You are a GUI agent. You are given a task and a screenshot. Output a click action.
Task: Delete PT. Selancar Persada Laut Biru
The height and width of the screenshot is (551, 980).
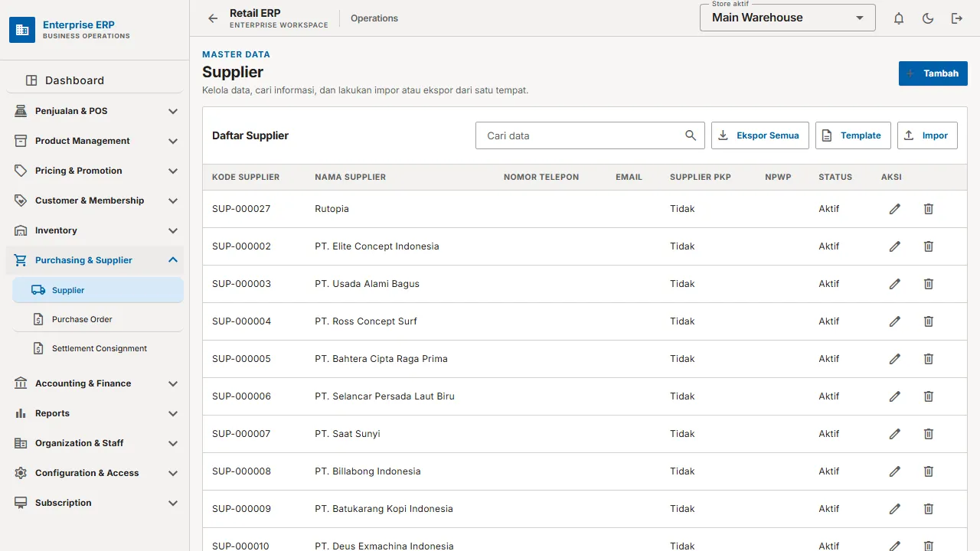(929, 396)
